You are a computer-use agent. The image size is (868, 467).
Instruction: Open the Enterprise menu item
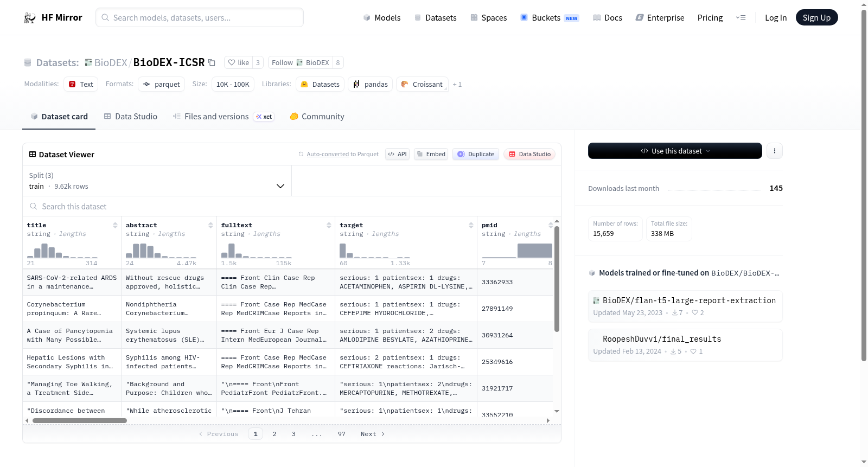tap(660, 18)
